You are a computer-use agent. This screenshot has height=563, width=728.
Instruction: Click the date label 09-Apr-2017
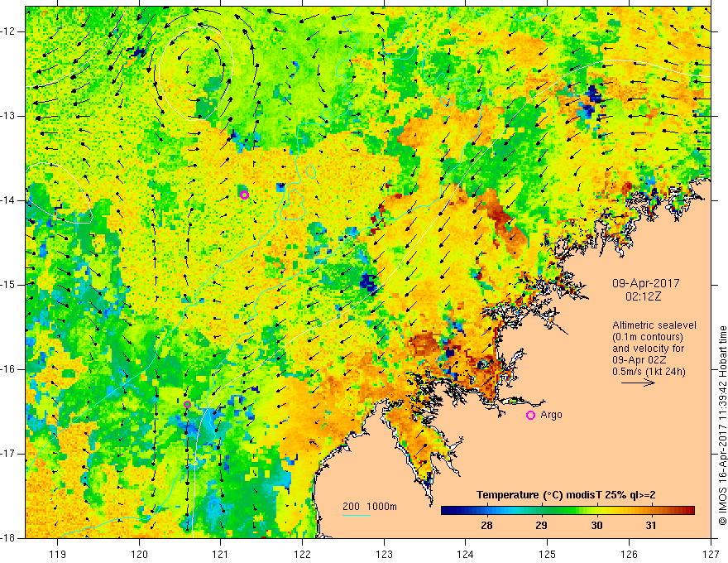click(646, 283)
